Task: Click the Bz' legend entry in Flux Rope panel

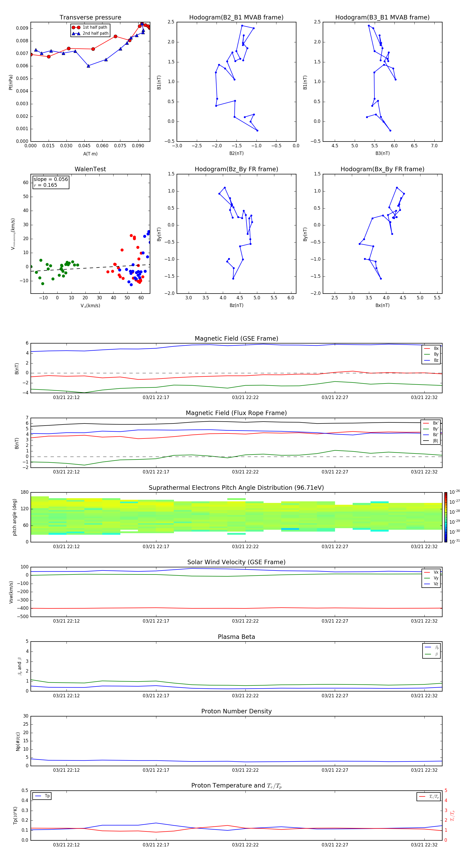Action: (431, 435)
